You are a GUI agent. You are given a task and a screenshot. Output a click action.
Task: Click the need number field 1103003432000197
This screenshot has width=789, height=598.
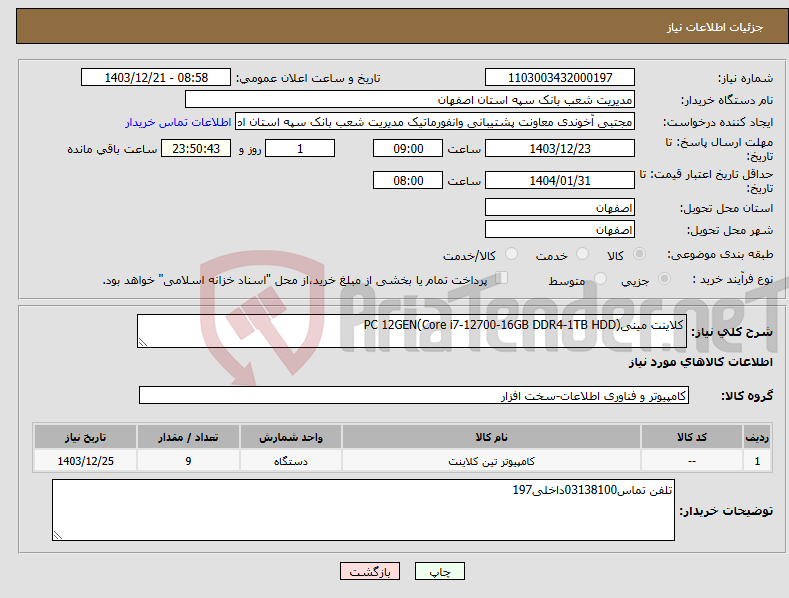click(560, 78)
